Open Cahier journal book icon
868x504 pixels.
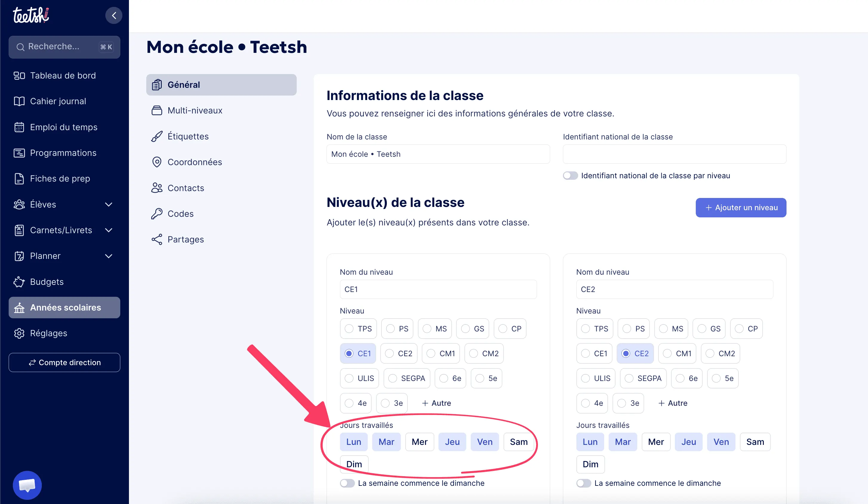[x=19, y=101]
